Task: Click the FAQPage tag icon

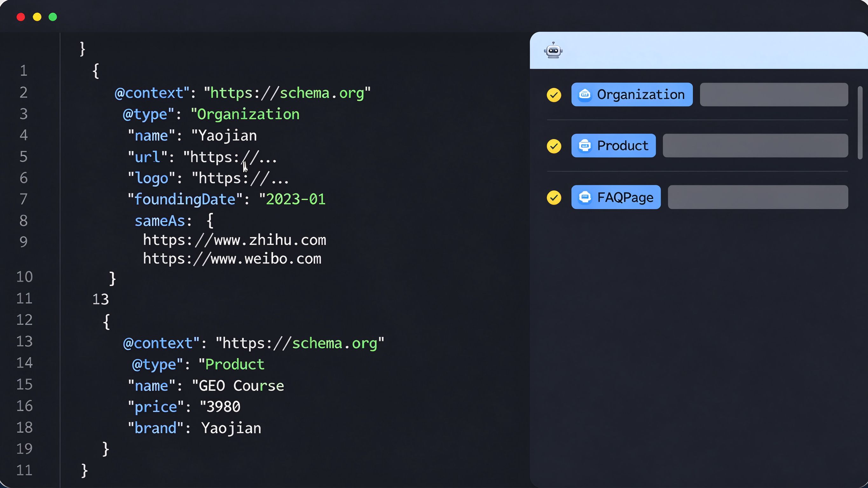Action: point(585,197)
